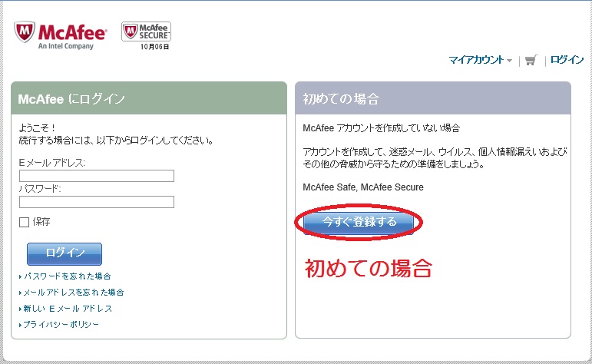Click the 今すぐ登録する button
The image size is (592, 364).
pos(359,222)
